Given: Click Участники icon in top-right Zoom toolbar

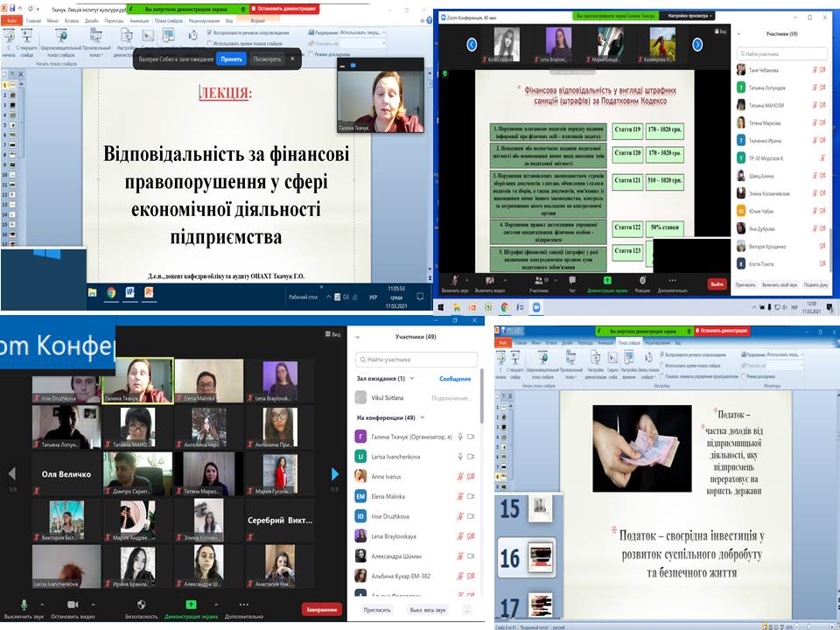Looking at the screenshot, I should (x=538, y=281).
